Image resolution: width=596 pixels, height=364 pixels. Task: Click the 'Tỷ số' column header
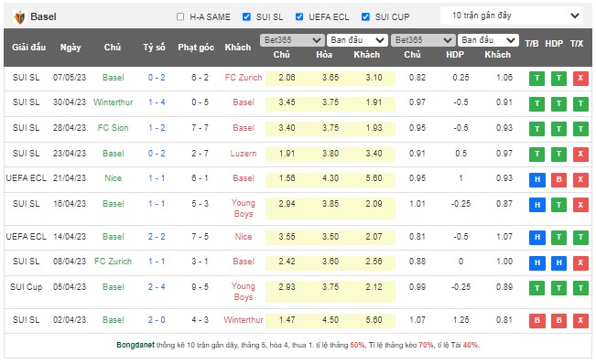click(x=154, y=48)
